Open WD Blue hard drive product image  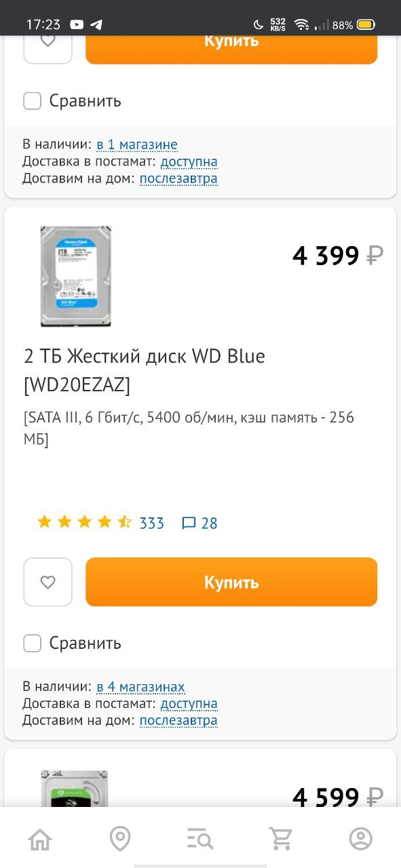[x=75, y=277]
